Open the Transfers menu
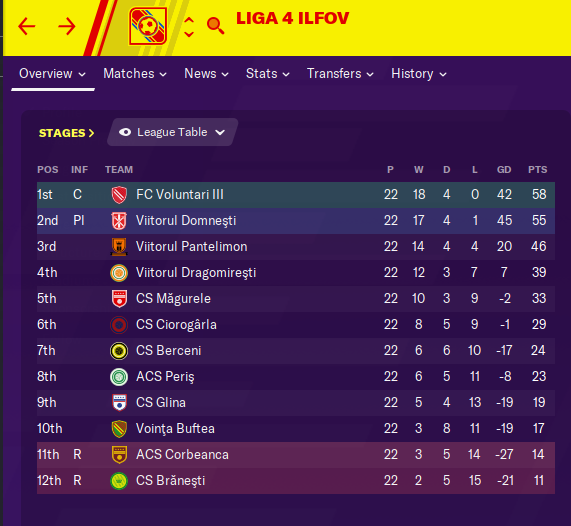Viewport: 571px width, 526px height. pyautogui.click(x=340, y=74)
